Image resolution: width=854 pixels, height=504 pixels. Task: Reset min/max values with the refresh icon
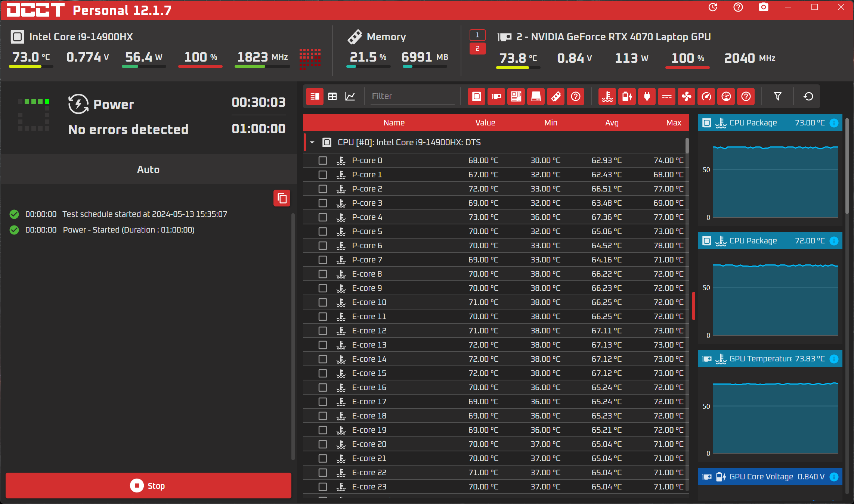[x=808, y=97]
